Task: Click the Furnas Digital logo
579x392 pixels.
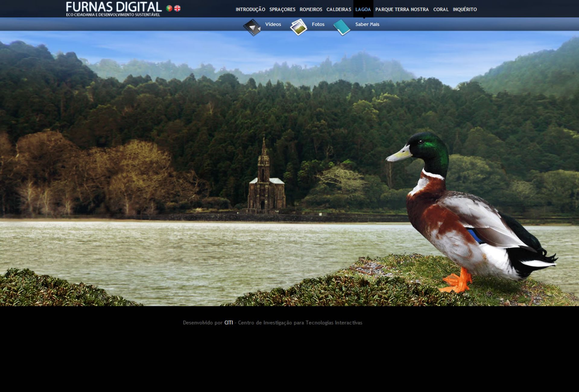Action: [114, 9]
